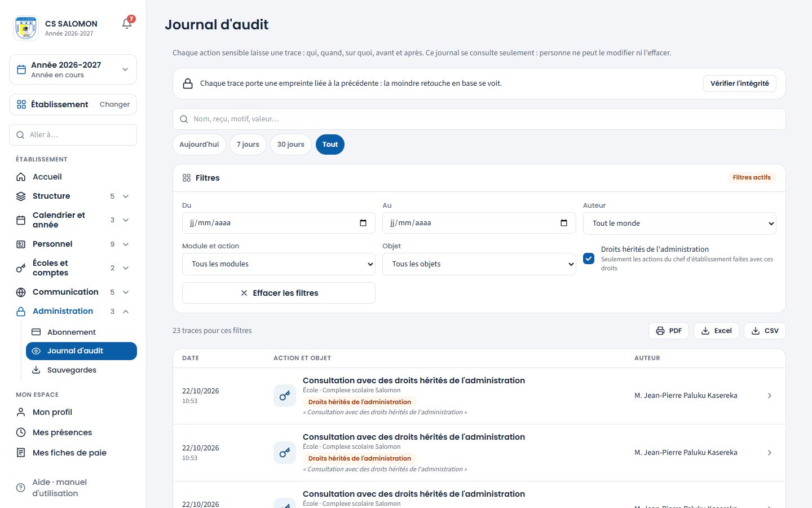This screenshot has height=508, width=812.
Task: Click the Filtres grid icon
Action: pyautogui.click(x=187, y=178)
